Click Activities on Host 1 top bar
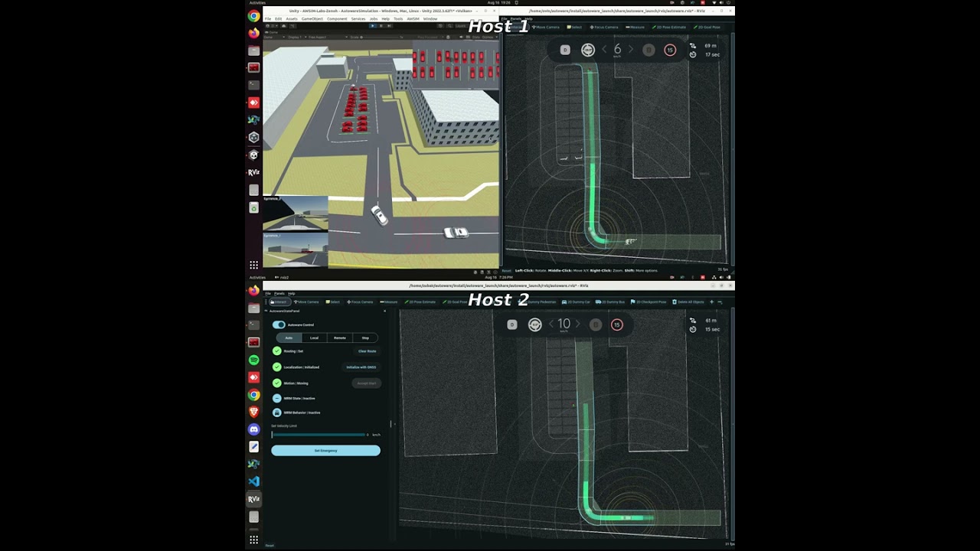Viewport: 980px width, 551px height. pyautogui.click(x=257, y=3)
